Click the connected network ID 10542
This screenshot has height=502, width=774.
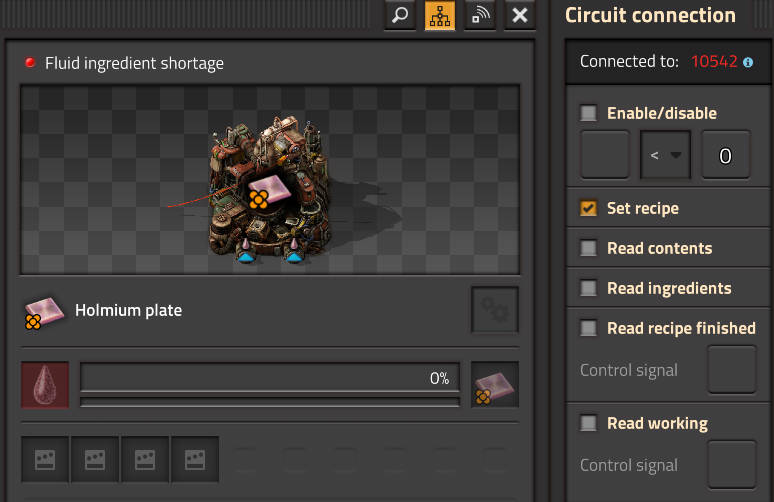[x=714, y=62]
